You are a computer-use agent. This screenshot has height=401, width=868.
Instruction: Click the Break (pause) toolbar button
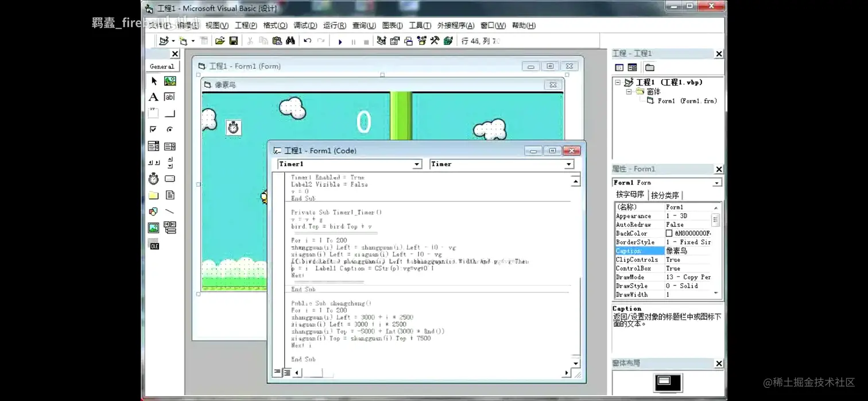(x=353, y=41)
